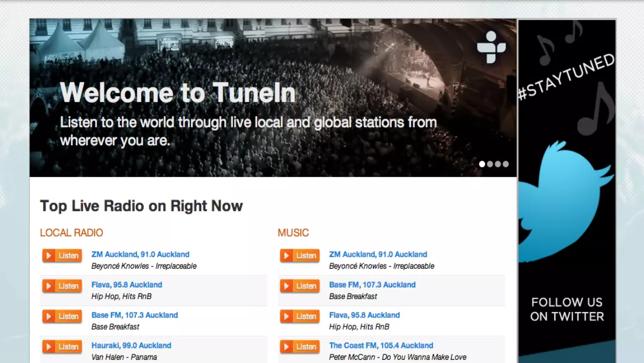The image size is (644, 363).
Task: Click the Welcome to TuneIn heading
Action: pos(178,93)
